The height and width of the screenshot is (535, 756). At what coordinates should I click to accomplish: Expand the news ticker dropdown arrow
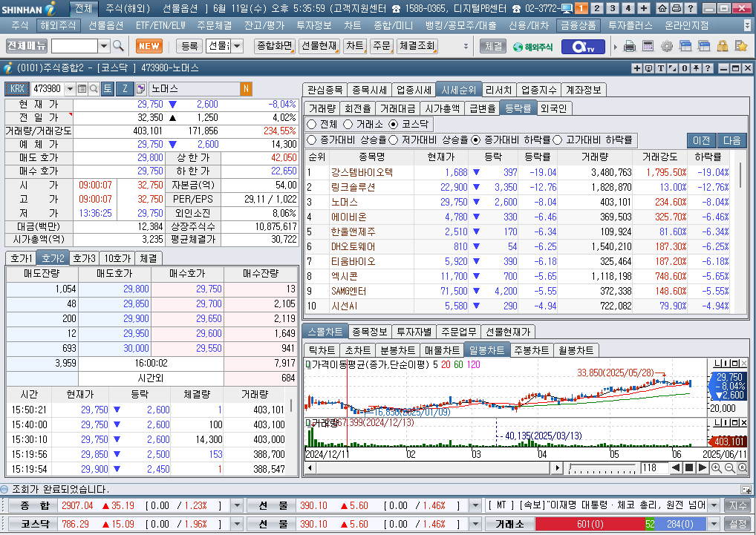(x=714, y=505)
